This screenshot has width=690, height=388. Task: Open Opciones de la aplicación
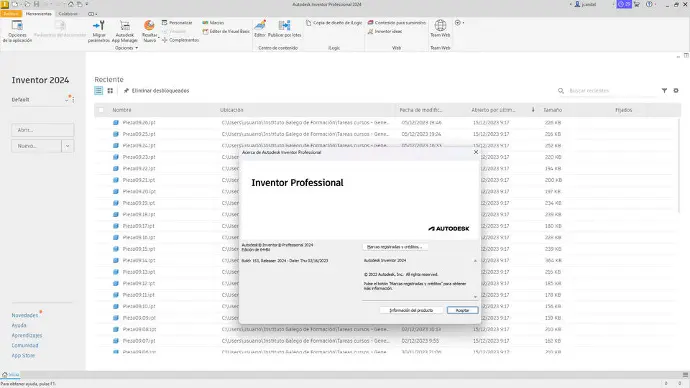click(17, 31)
